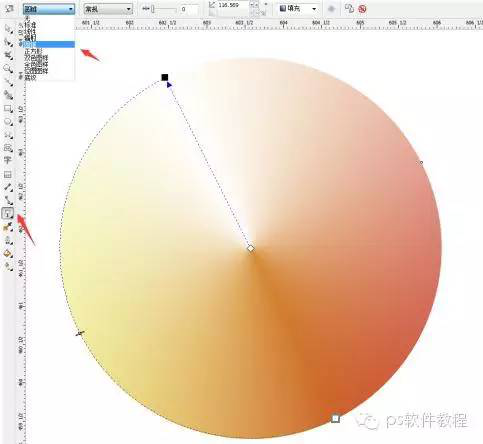Click the horizontal ruler at mark 604

pos(283,23)
